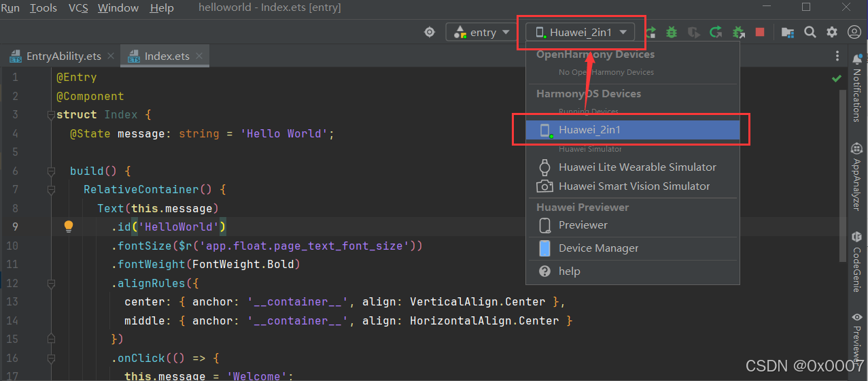Open Project Structure folder icon

(788, 32)
